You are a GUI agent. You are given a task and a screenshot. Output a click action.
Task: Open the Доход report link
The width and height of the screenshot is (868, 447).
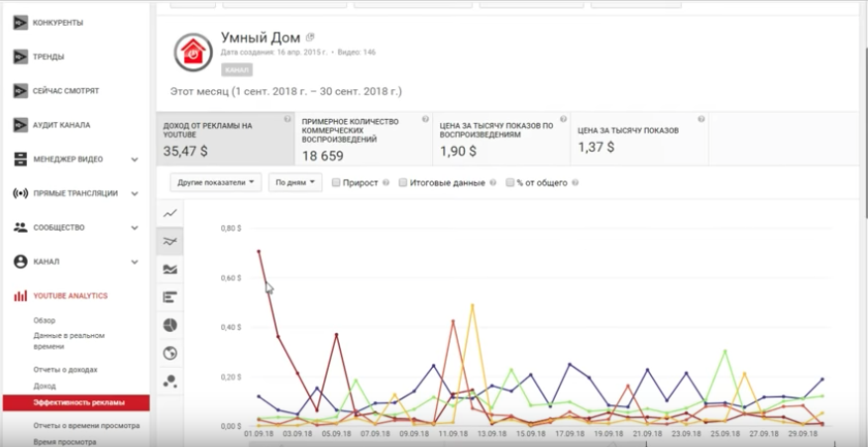click(45, 387)
